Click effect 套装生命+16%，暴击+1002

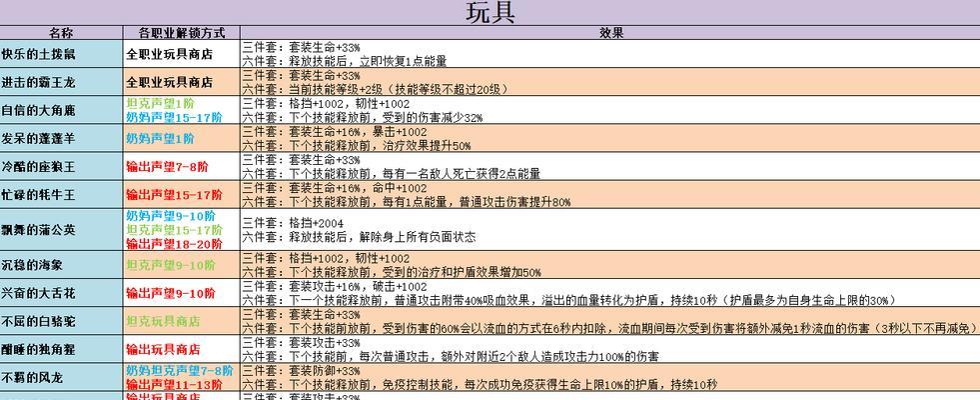pos(335,132)
